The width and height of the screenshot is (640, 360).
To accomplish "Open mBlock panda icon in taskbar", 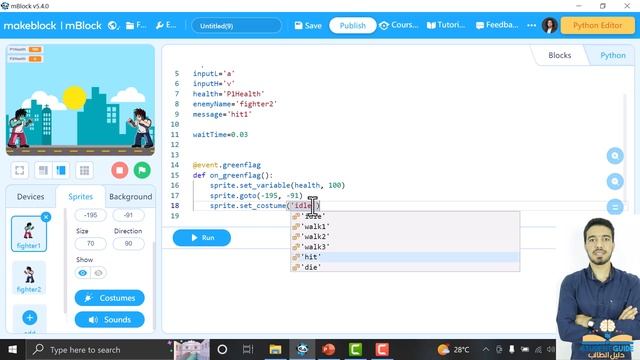I will coord(302,350).
